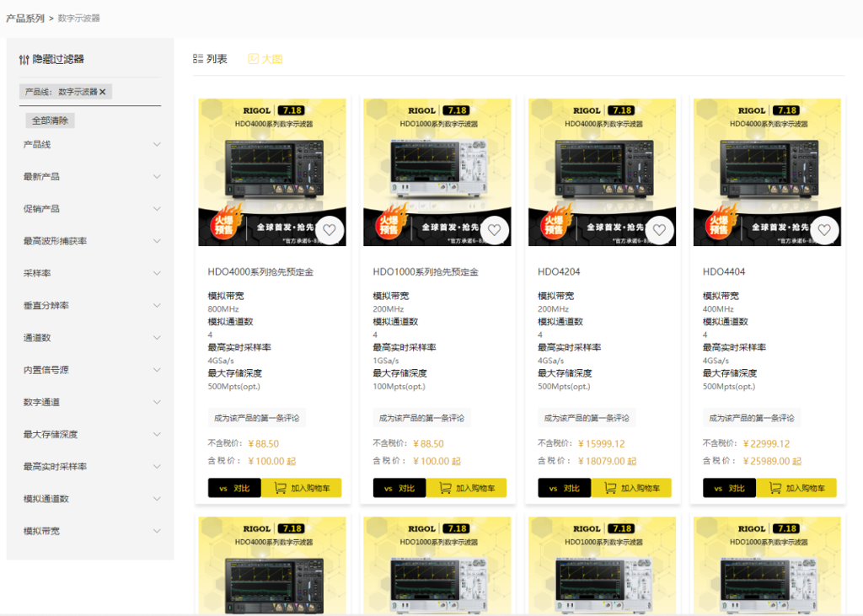Image resolution: width=863 pixels, height=616 pixels.
Task: Add HDO4000系列抢先预定金 to cart
Action: coord(301,488)
